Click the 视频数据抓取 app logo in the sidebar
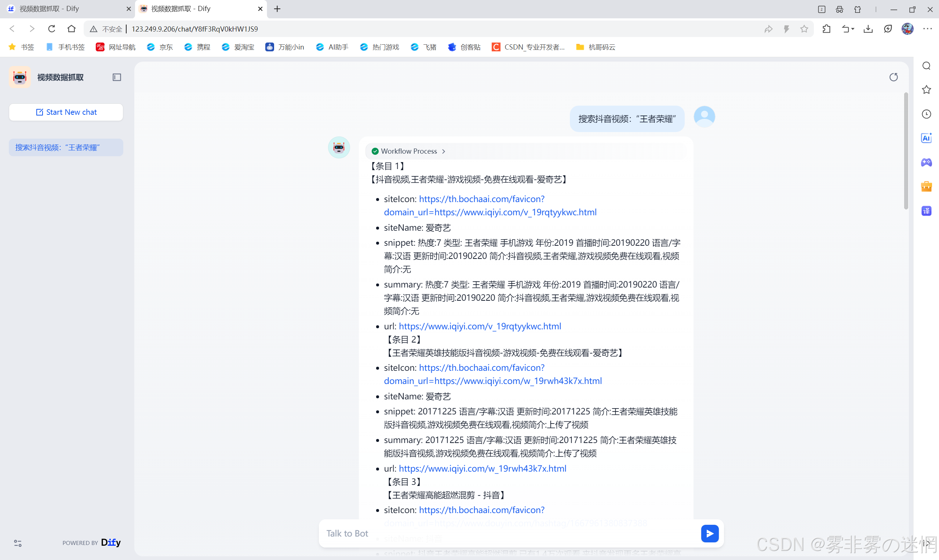The width and height of the screenshot is (939, 560). point(20,77)
